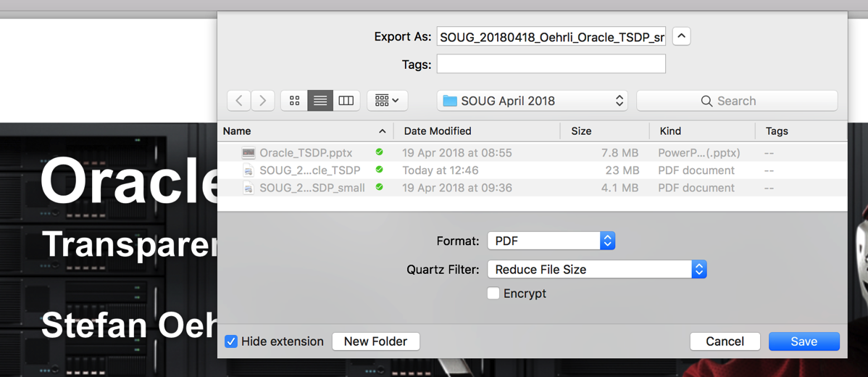
Task: Select the SOUG_2...cle_TSDP PDF file
Action: click(x=532, y=170)
